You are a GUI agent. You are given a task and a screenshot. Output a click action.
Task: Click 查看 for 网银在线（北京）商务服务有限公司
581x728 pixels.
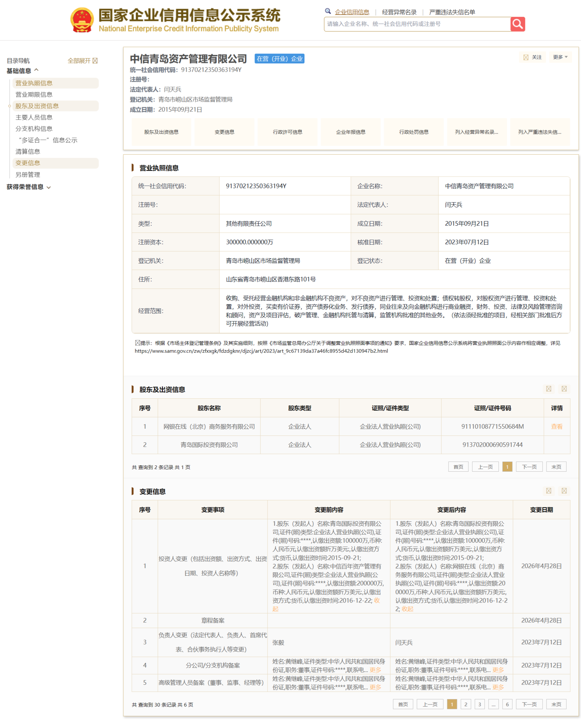557,426
